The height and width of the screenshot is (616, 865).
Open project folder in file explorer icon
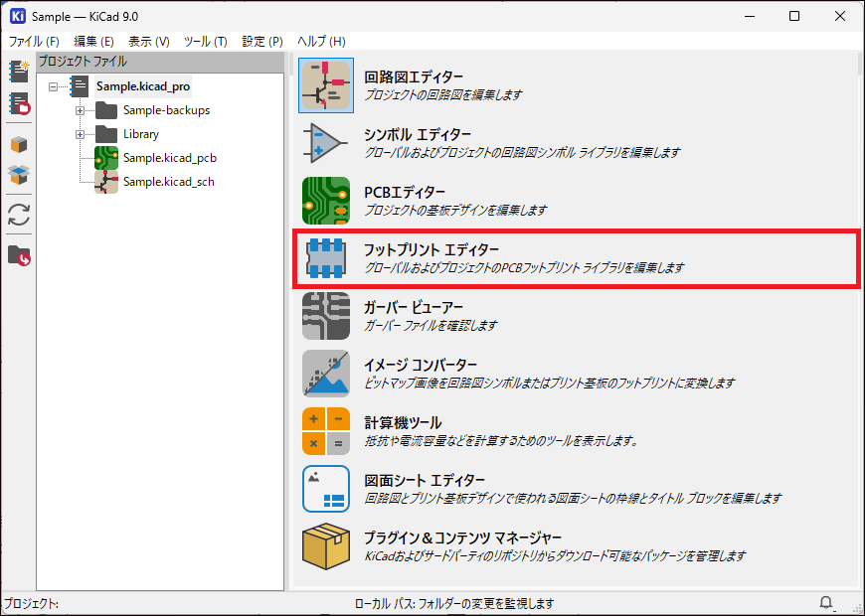coord(18,255)
